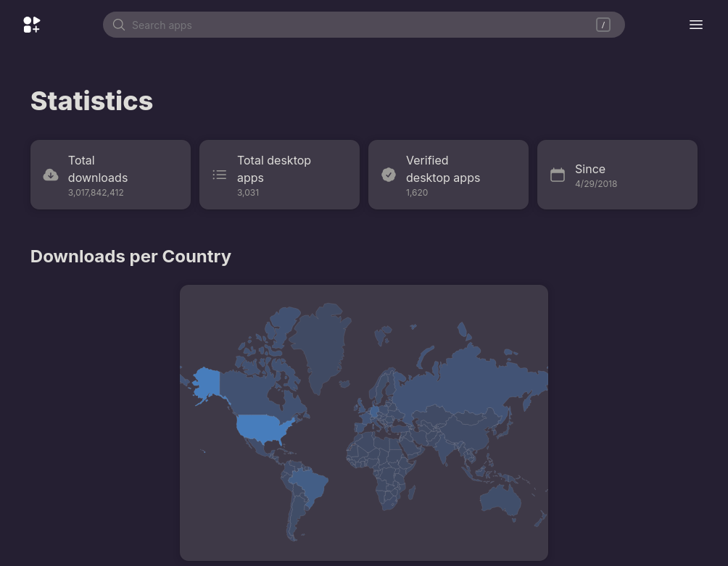The image size is (728, 566).
Task: Select Brazil on the world map
Action: [310, 484]
